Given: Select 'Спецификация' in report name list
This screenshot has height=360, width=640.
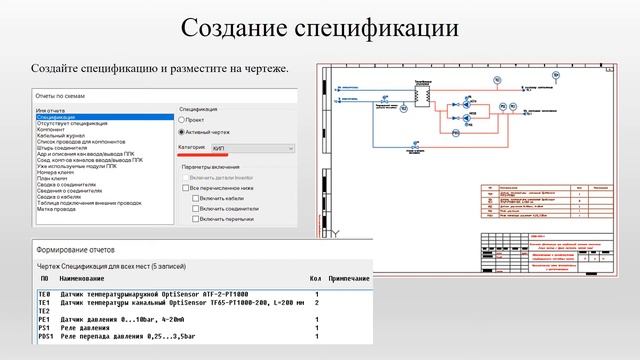Looking at the screenshot, I should (x=105, y=117).
